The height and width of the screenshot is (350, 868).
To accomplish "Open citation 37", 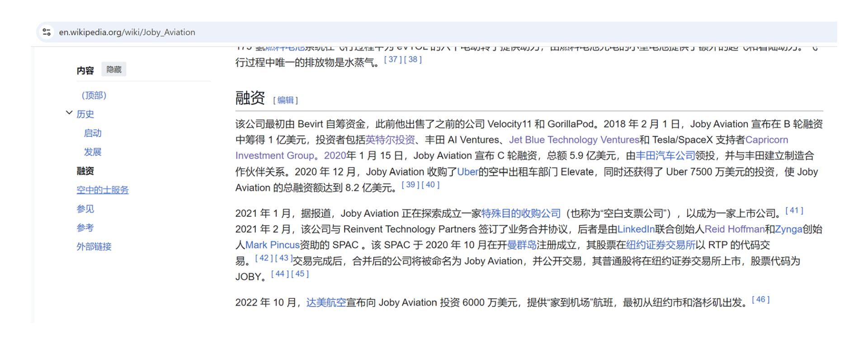I will tap(393, 59).
